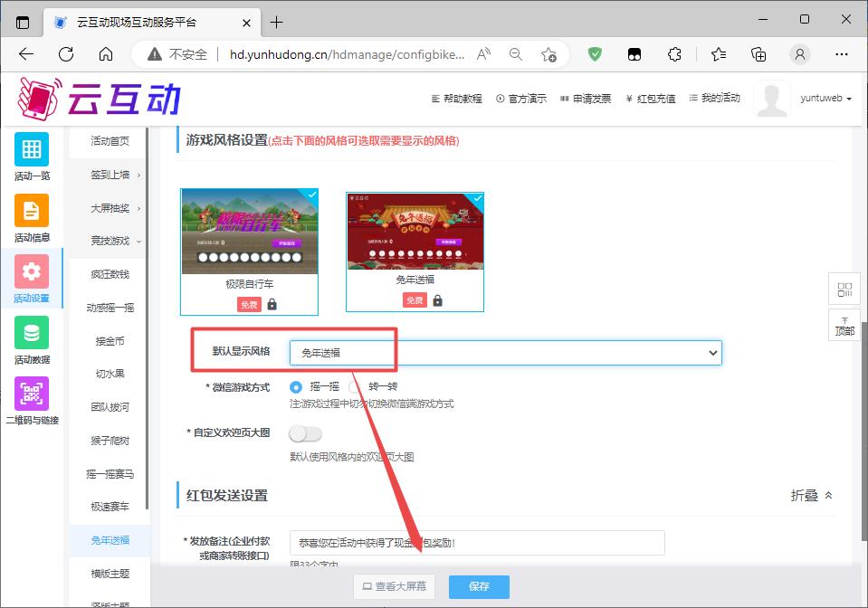Screen dimensions: 868x608
Task: Collapse the 红包发送设置 section via 折叠
Action: coord(811,495)
